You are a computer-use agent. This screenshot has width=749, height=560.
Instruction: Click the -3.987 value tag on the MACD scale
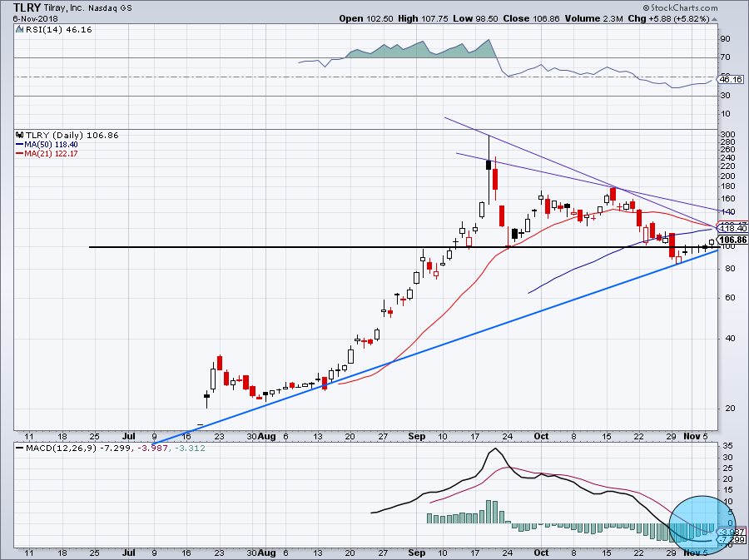(x=732, y=532)
